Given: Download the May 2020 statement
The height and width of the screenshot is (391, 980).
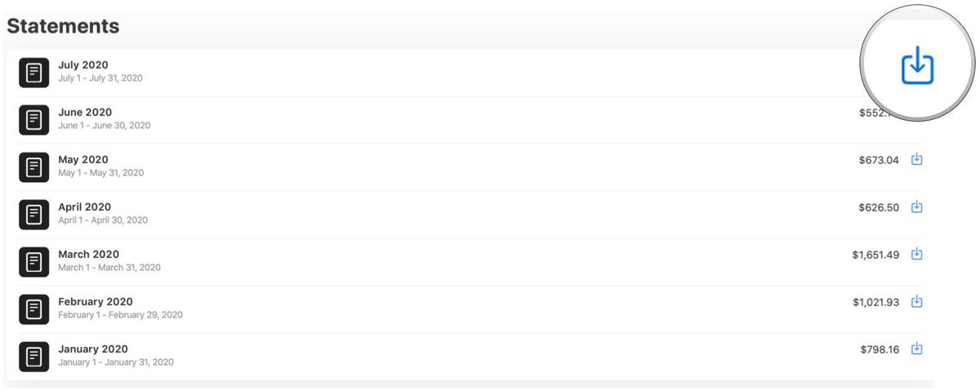Looking at the screenshot, I should coord(916,160).
